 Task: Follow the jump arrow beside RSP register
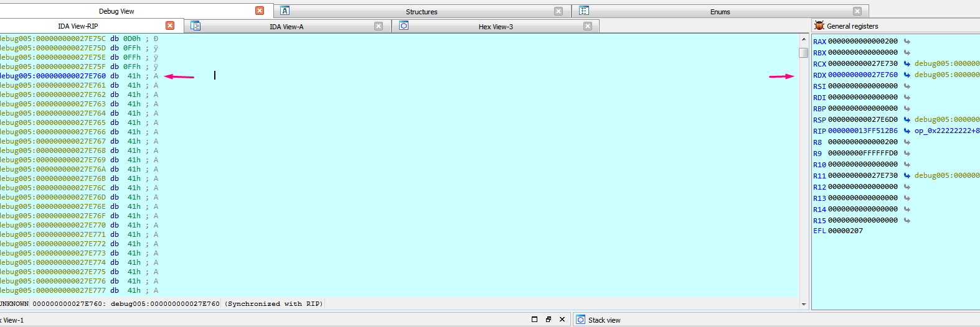[x=907, y=120]
